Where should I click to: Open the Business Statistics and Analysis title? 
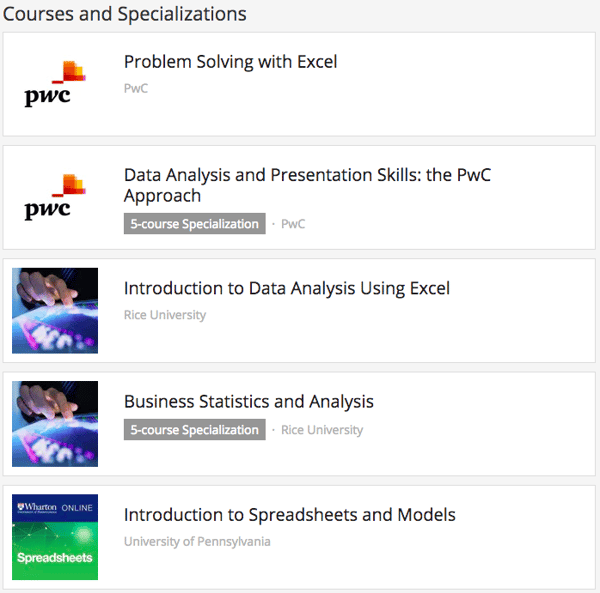tap(248, 402)
